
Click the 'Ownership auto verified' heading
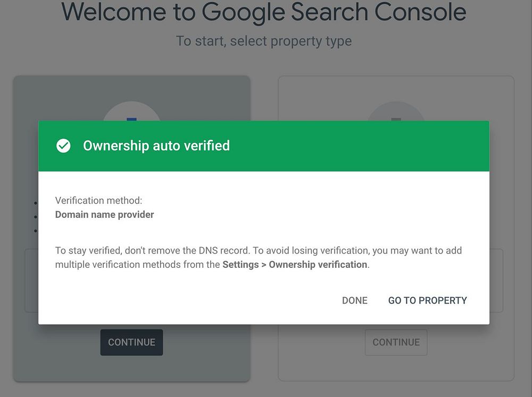tap(156, 146)
